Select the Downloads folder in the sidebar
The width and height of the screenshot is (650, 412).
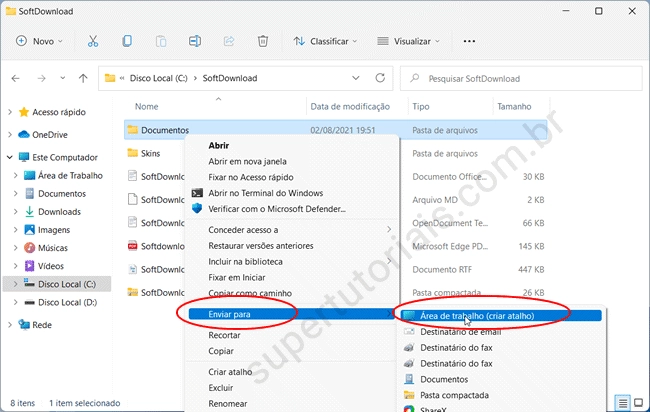coord(59,211)
